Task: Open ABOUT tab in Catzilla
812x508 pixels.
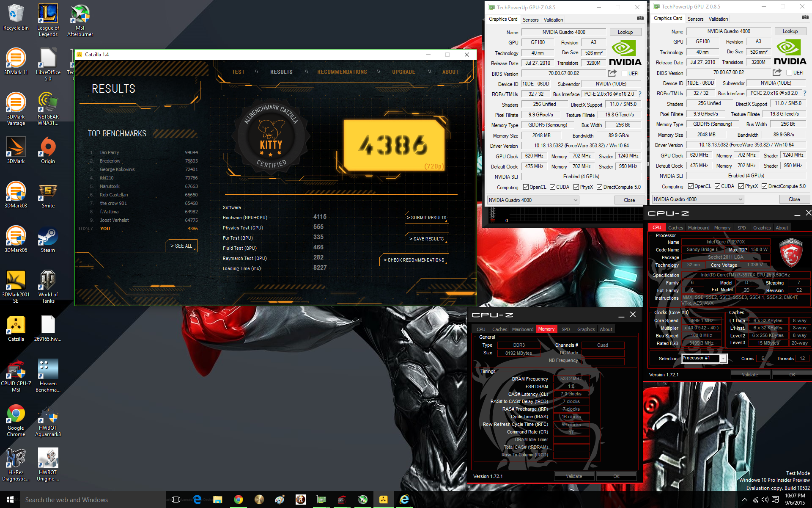Action: pyautogui.click(x=450, y=72)
